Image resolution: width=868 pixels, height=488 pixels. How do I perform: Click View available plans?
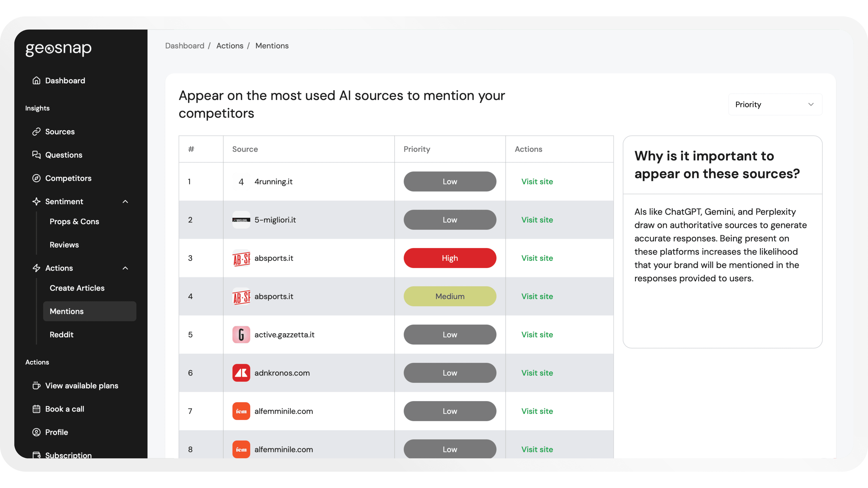click(x=82, y=386)
